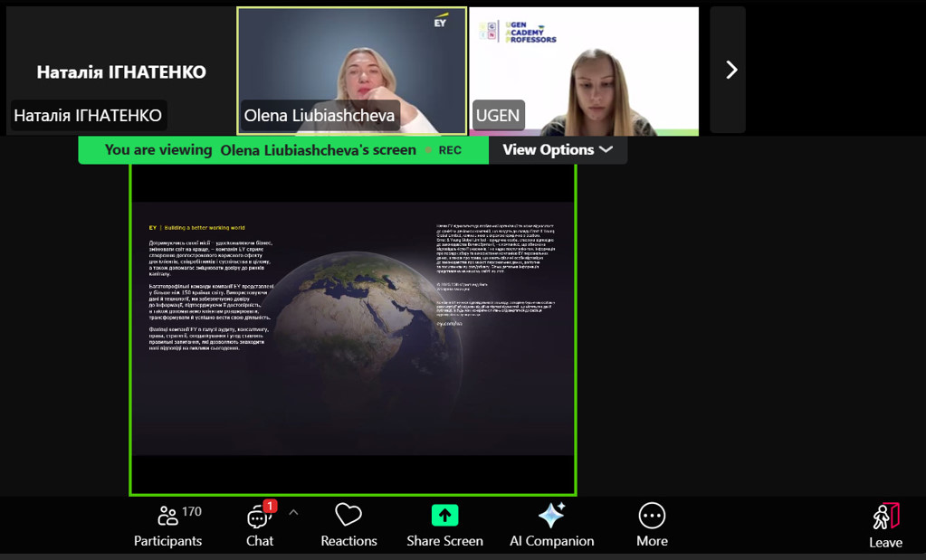This screenshot has height=560, width=926.
Task: Select the UGEN participant video tile
Action: [x=584, y=71]
